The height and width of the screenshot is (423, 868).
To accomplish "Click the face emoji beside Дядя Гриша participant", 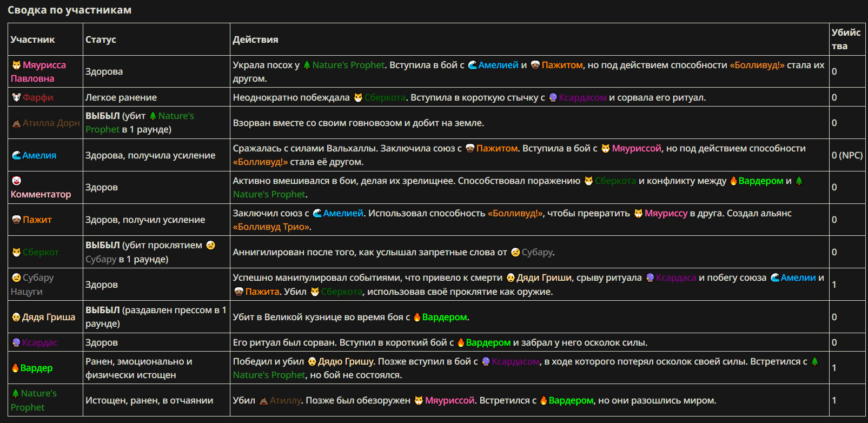I will [16, 317].
